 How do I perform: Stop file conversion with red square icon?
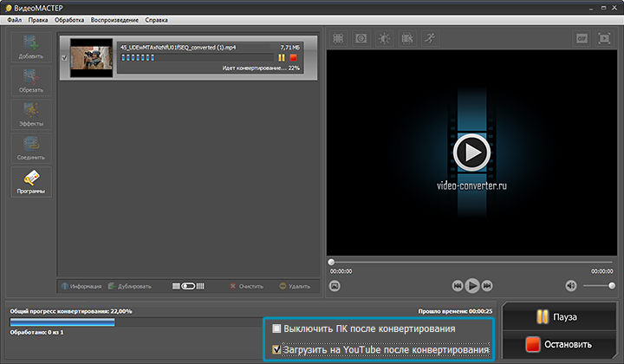[x=294, y=57]
